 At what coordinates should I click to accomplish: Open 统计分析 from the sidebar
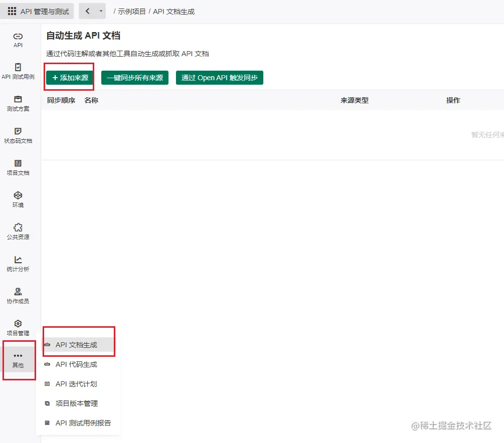[18, 263]
